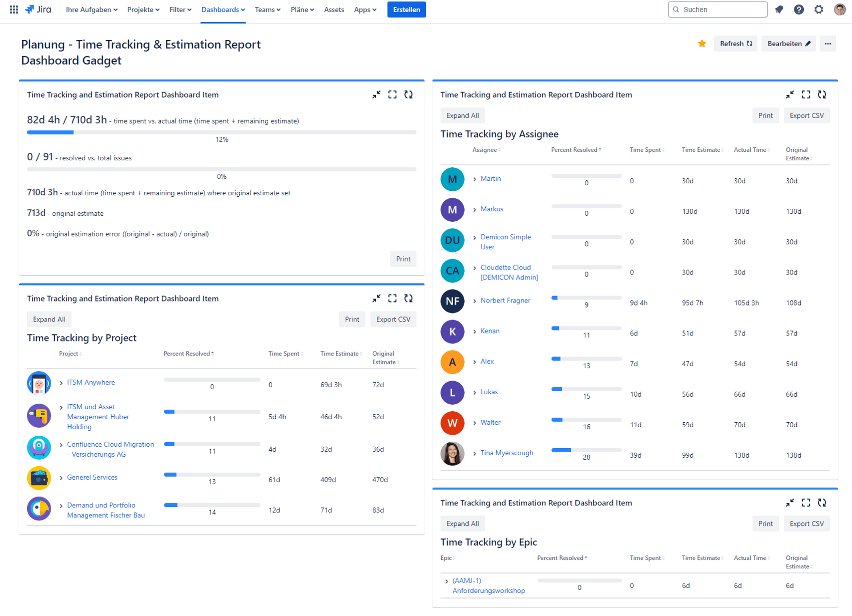The image size is (852, 616).
Task: Open the help question mark icon
Action: click(799, 10)
